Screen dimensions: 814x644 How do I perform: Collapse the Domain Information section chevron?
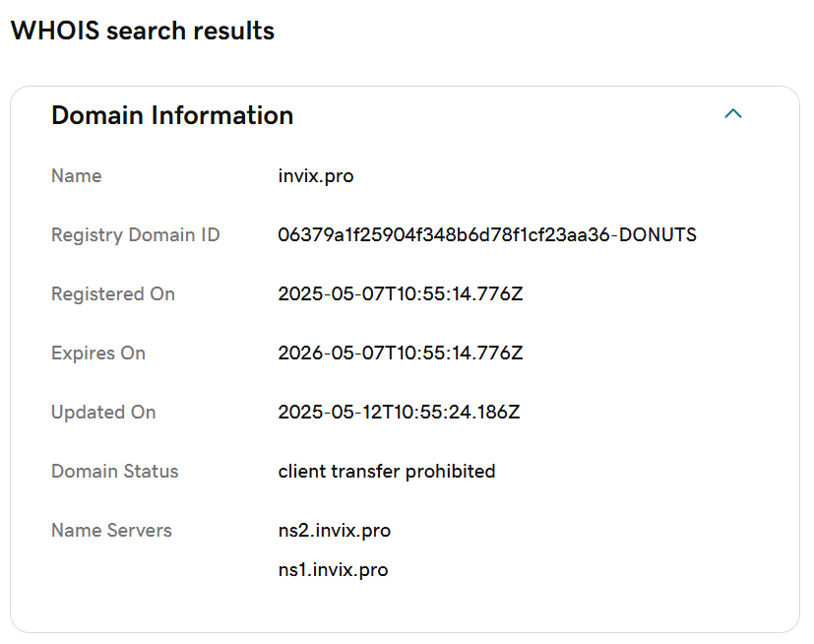[x=733, y=114]
